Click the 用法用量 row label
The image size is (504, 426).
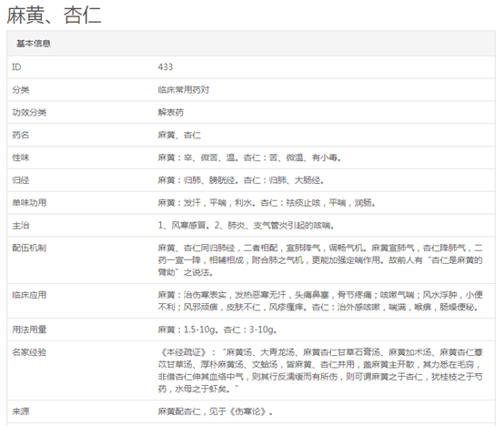tap(29, 330)
